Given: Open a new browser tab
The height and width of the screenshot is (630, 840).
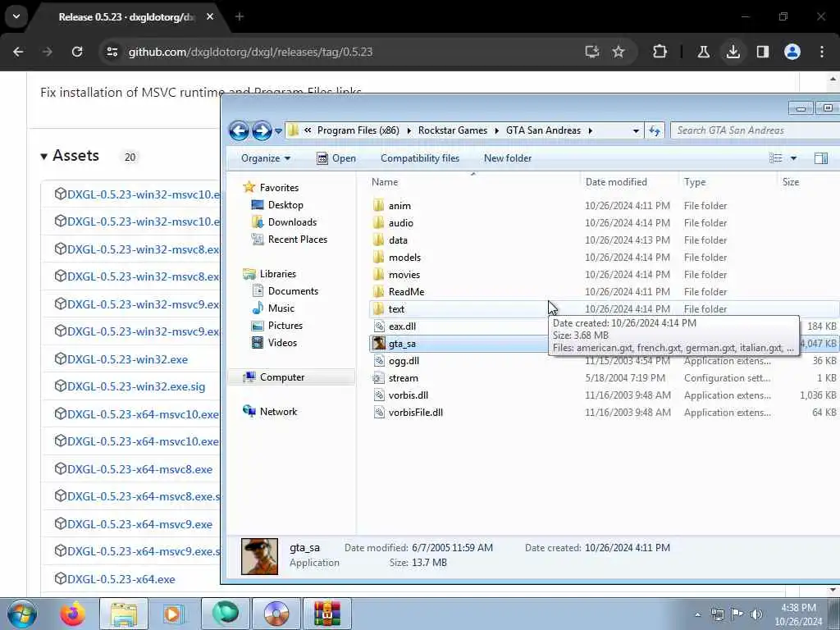Looking at the screenshot, I should click(240, 16).
